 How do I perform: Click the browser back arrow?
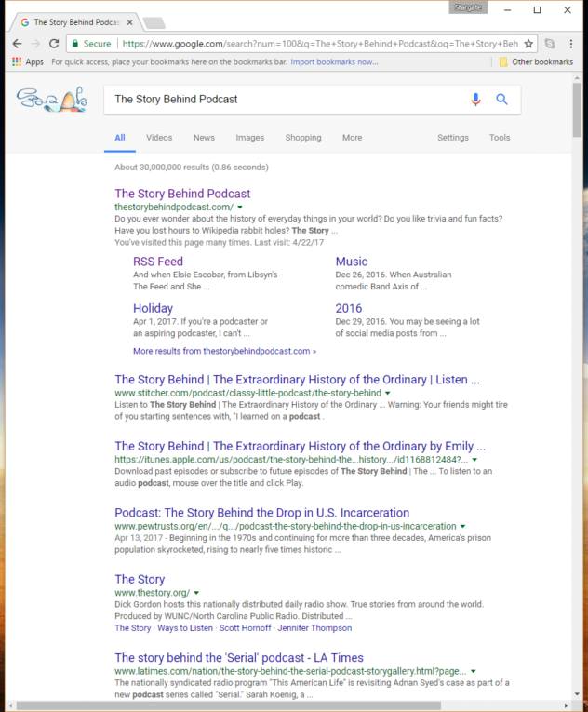coord(17,44)
